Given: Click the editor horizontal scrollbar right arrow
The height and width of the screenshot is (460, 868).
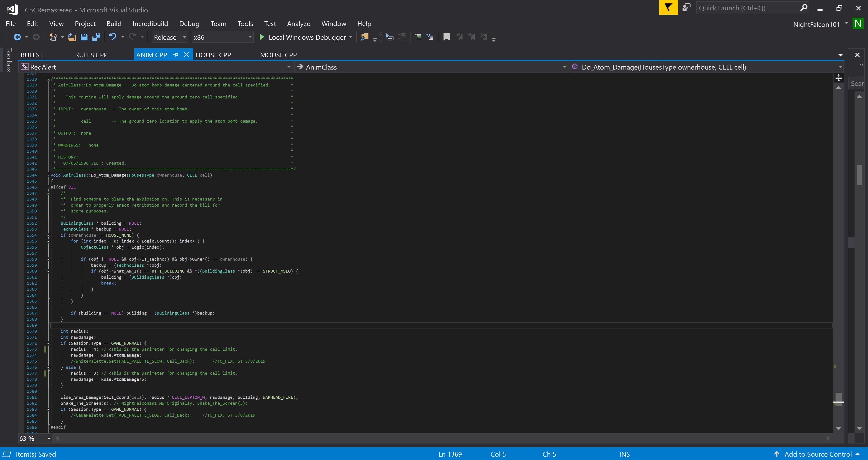Looking at the screenshot, I should pyautogui.click(x=828, y=438).
